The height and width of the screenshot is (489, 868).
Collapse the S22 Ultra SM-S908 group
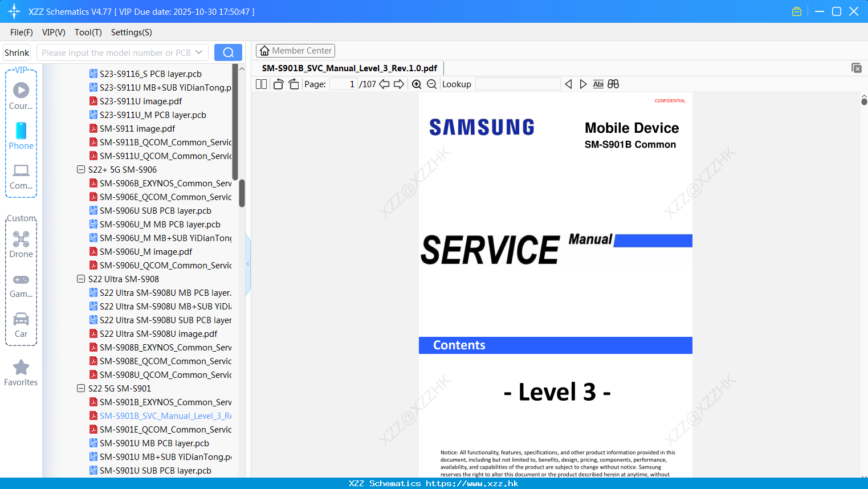click(81, 279)
